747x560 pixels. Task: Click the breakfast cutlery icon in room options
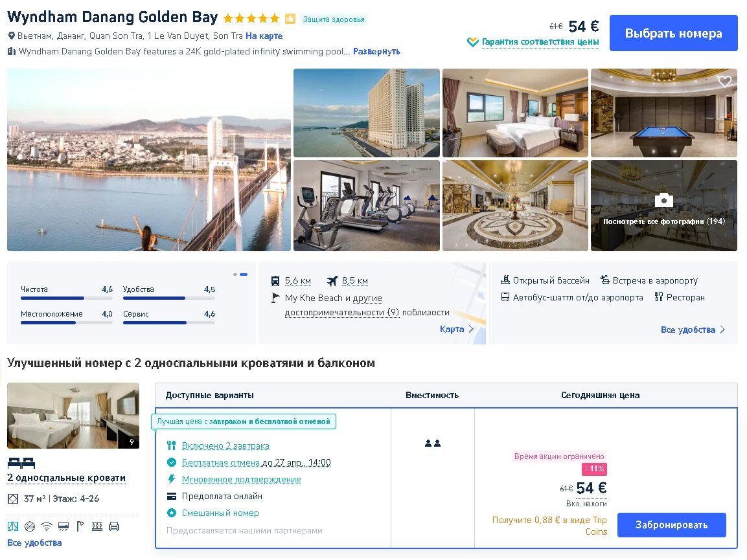pyautogui.click(x=172, y=445)
